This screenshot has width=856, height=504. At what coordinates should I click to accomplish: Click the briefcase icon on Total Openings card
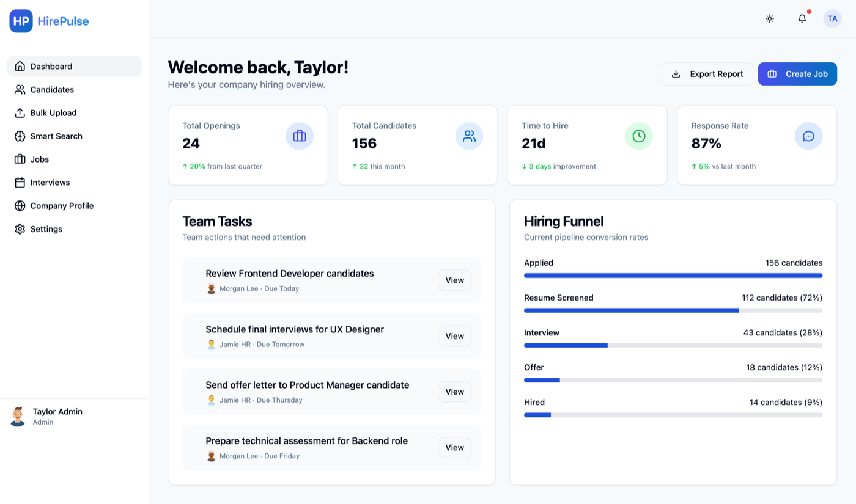click(300, 136)
